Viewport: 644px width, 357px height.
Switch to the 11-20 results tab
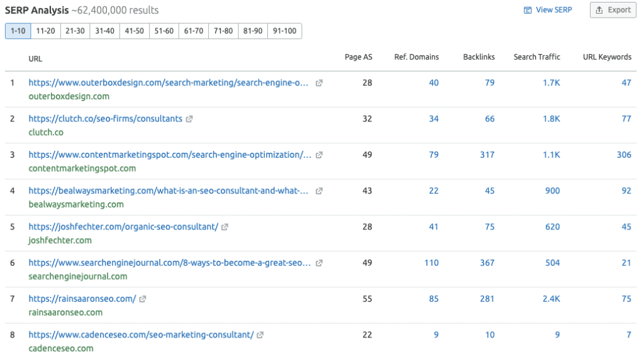45,31
